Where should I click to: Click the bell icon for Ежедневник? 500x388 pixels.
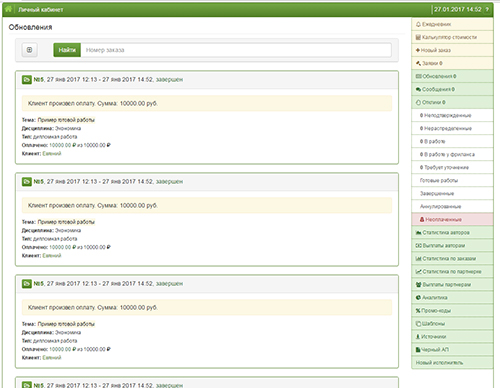[418, 24]
